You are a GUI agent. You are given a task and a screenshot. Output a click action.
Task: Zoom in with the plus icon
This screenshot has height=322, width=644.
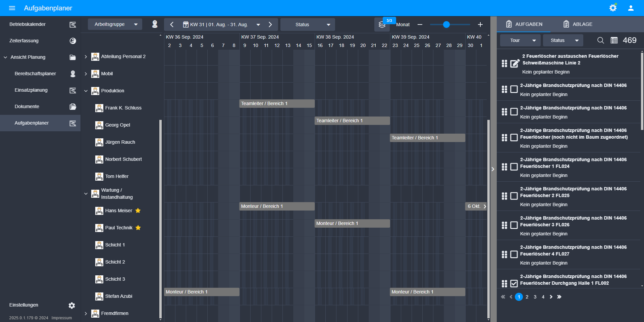click(480, 25)
